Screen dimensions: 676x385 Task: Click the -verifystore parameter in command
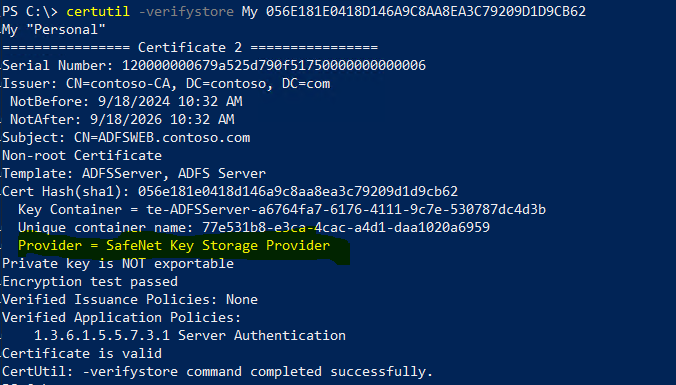(x=186, y=11)
